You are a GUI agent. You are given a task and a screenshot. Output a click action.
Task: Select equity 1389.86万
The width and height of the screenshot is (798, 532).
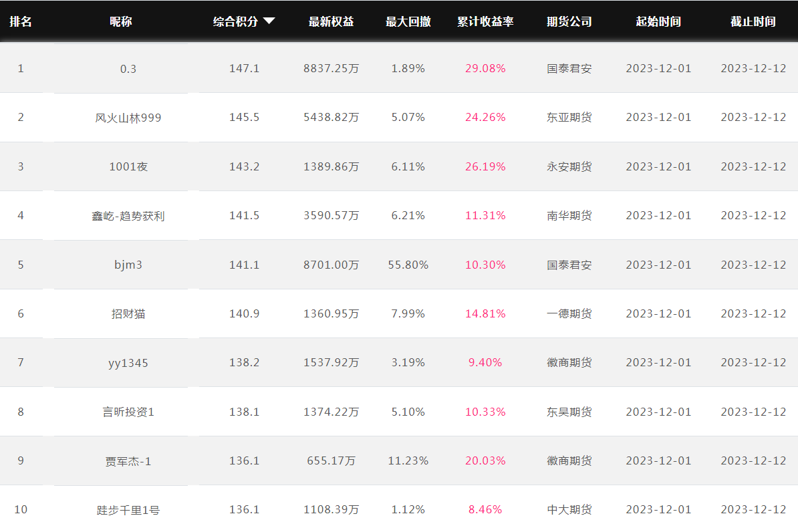(x=331, y=166)
